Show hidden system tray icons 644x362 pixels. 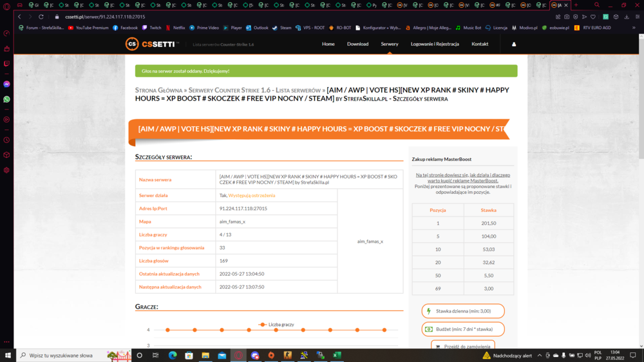pyautogui.click(x=539, y=355)
